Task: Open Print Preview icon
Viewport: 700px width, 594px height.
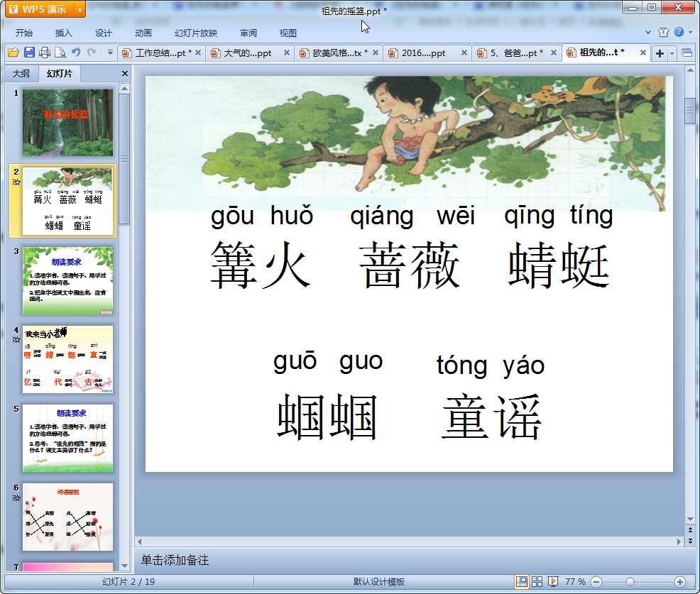Action: [60, 53]
